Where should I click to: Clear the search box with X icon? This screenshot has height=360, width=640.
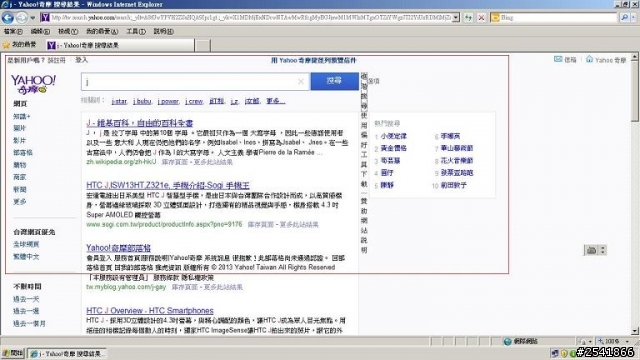tap(301, 82)
